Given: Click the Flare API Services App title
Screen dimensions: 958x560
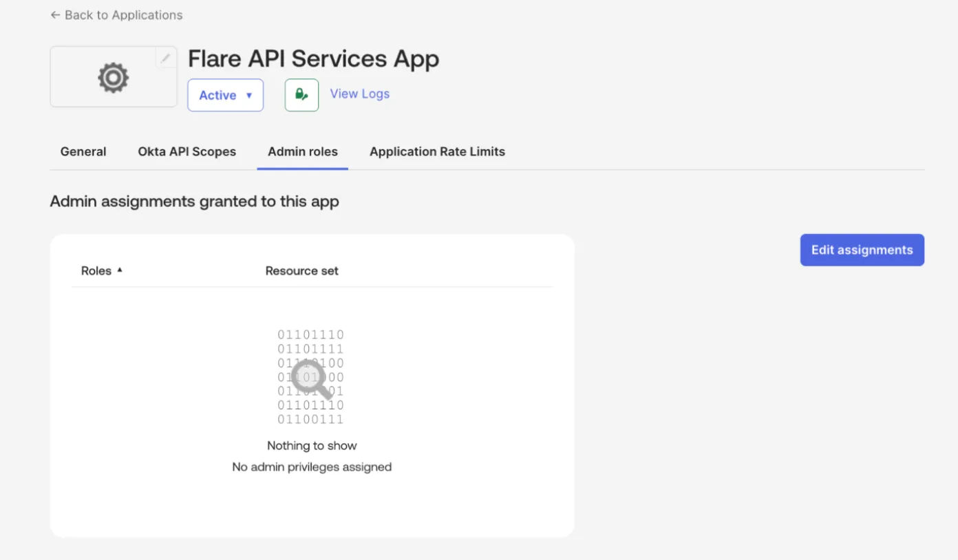Looking at the screenshot, I should coord(313,58).
